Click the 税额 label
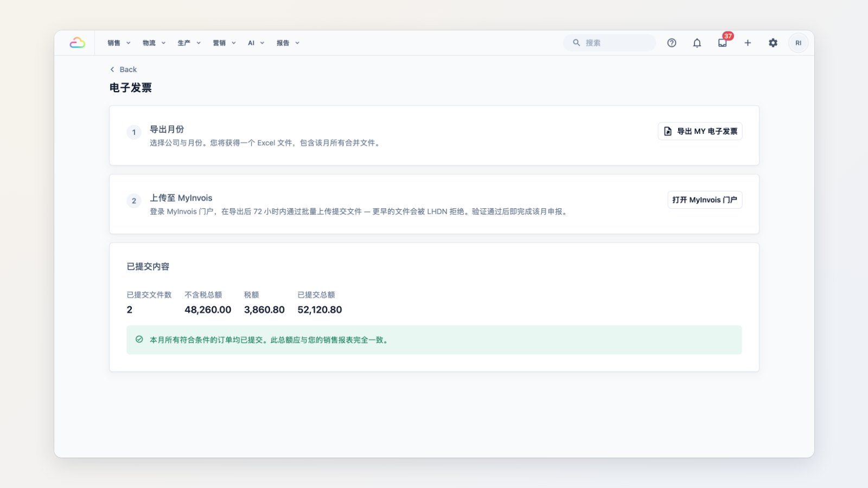 point(252,295)
